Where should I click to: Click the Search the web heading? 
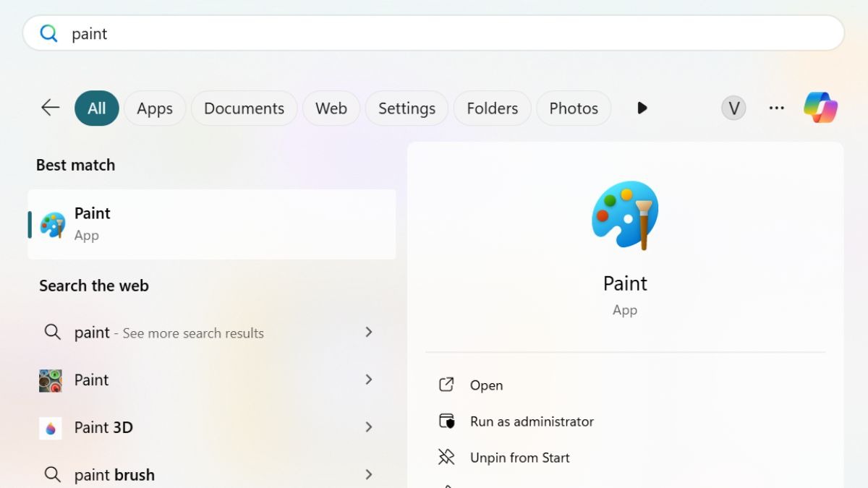(94, 286)
